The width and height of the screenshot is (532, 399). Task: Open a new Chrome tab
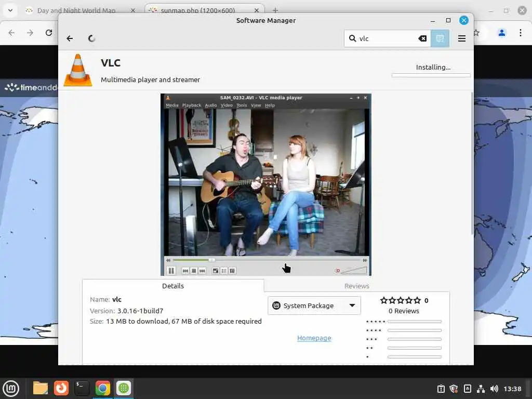click(275, 10)
